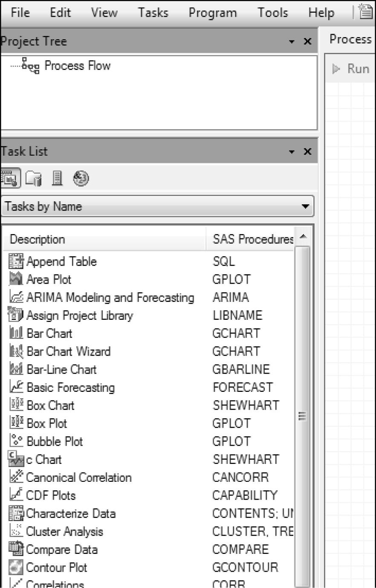Click the Bar Chart Wizard icon
Screen dimensions: 376x588
16,351
